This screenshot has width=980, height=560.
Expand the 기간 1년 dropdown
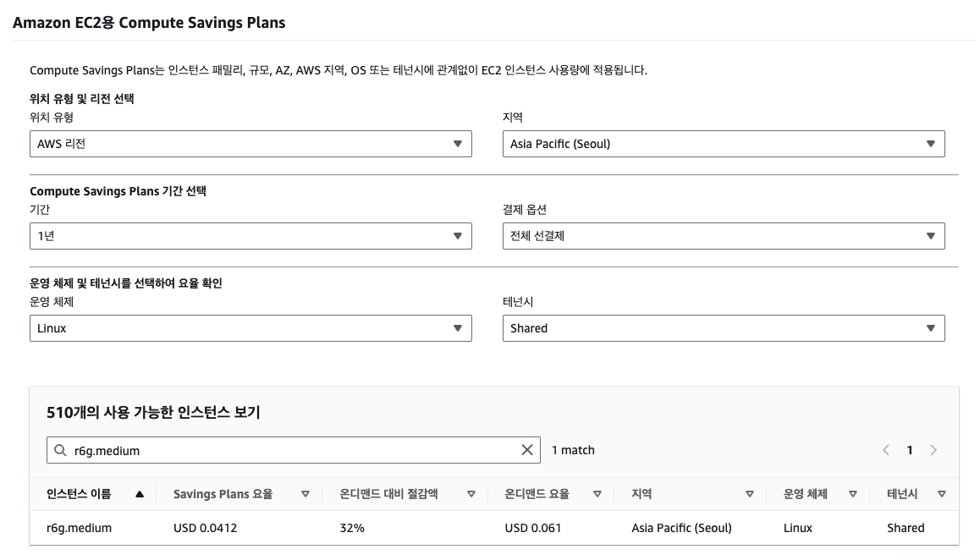coord(251,236)
